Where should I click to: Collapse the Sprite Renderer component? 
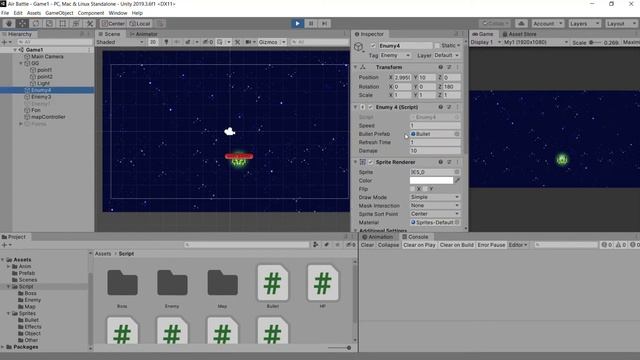click(356, 162)
